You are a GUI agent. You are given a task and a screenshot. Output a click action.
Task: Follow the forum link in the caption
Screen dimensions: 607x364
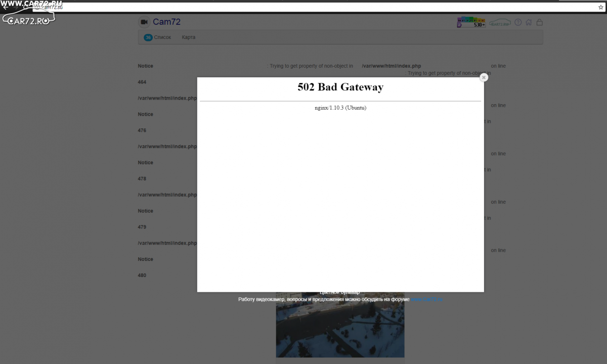[426, 299]
